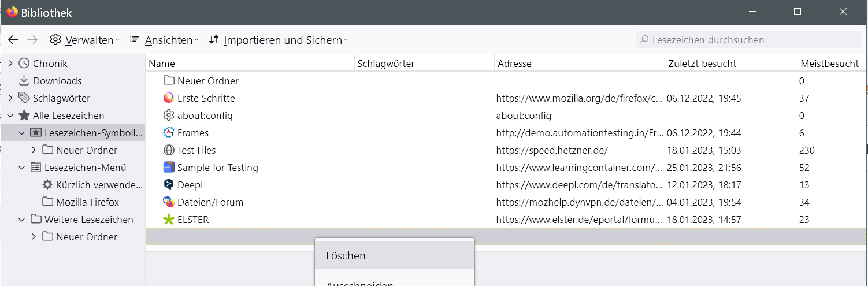Click the DeepL bookmark favicon
The height and width of the screenshot is (286, 868).
[169, 185]
